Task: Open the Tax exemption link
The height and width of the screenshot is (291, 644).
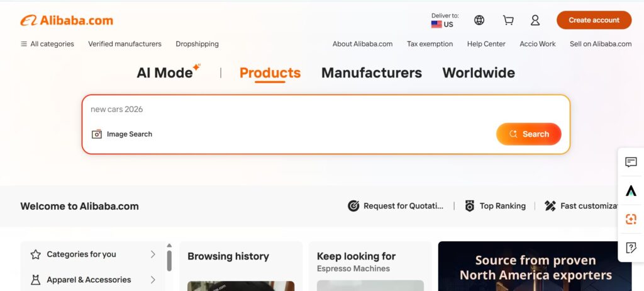Action: coord(430,43)
